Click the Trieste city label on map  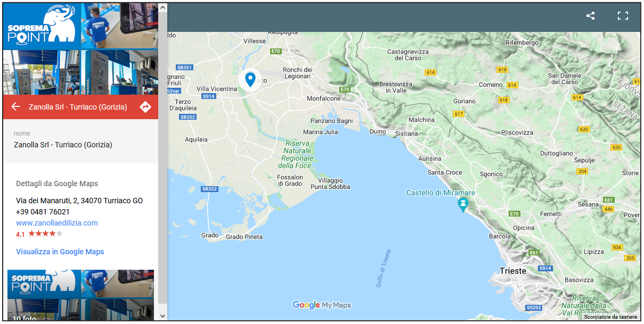coord(513,271)
